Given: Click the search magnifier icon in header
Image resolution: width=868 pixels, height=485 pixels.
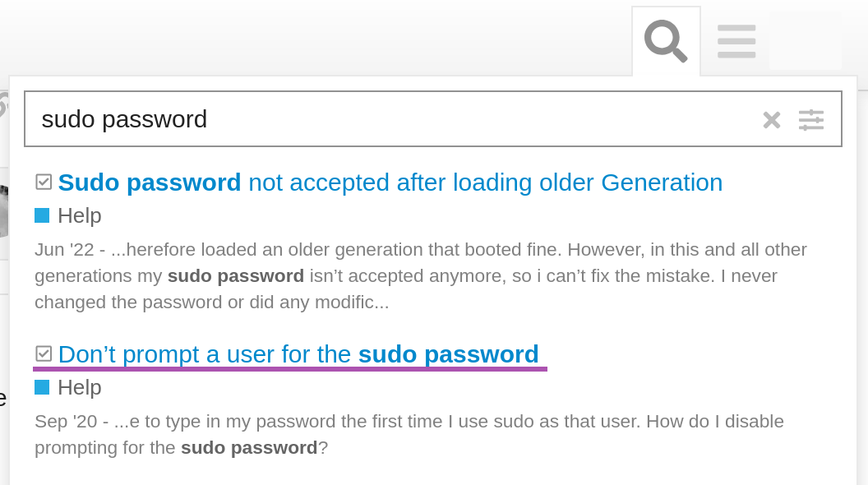Looking at the screenshot, I should coord(666,40).
